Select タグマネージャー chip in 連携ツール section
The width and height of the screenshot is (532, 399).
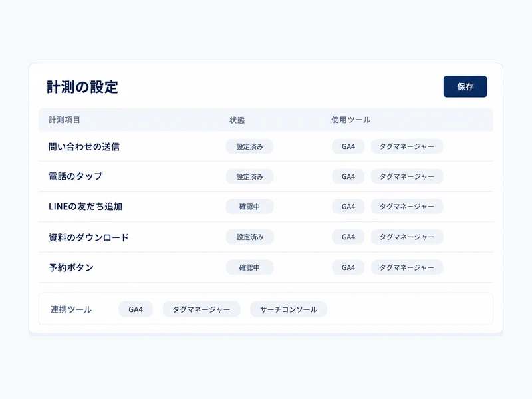click(201, 309)
